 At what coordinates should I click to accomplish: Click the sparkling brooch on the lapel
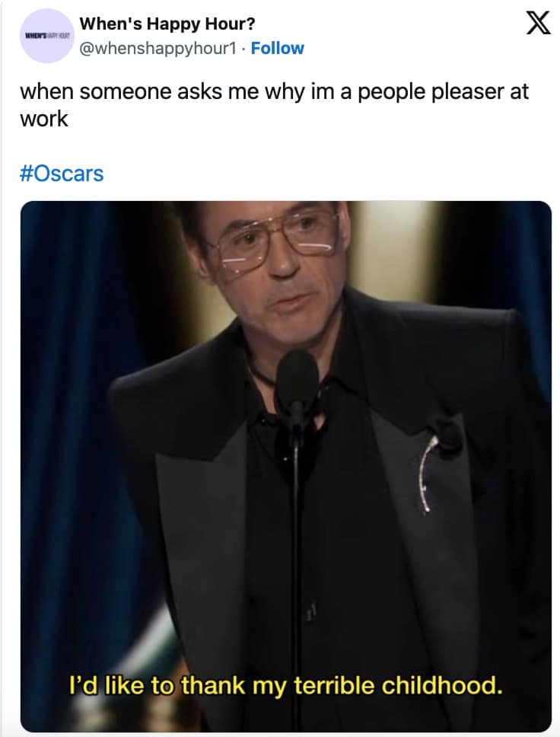tap(428, 474)
